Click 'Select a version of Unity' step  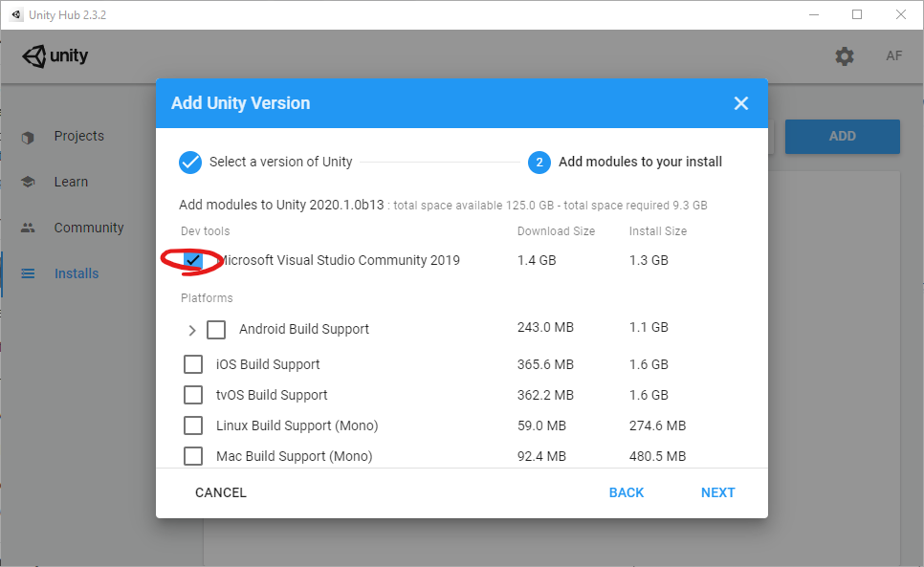281,162
